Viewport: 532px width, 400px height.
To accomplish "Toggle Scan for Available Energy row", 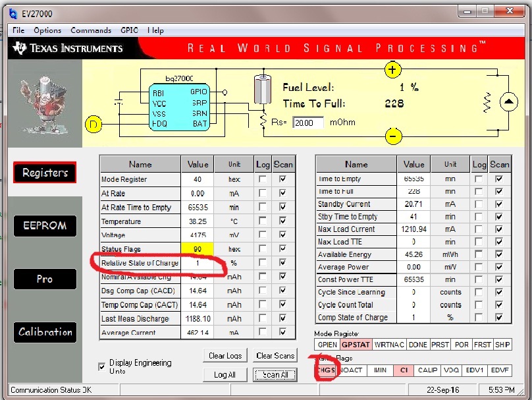I will click(x=499, y=254).
